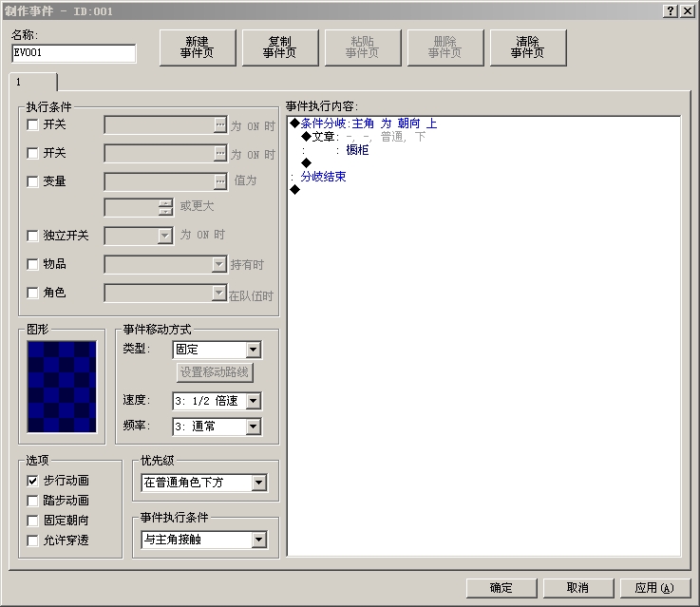The width and height of the screenshot is (700, 607).
Task: Open the second 开关 selector ellipsis button
Action: click(x=220, y=154)
